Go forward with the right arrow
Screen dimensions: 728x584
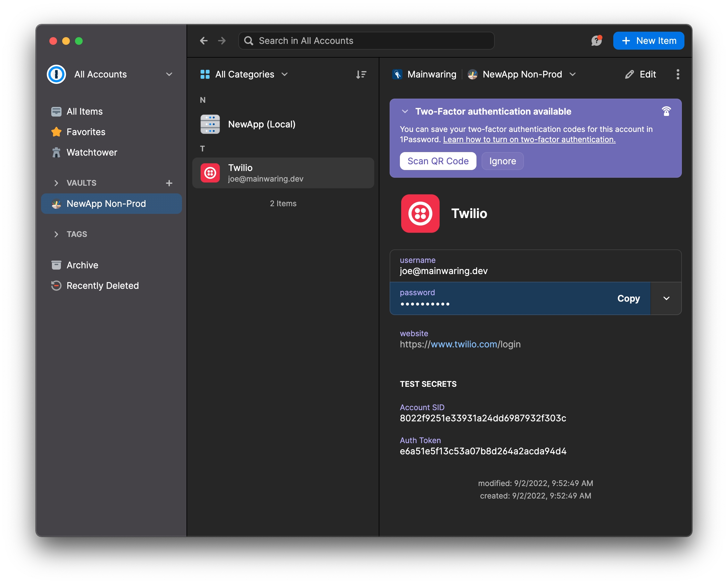pos(222,40)
